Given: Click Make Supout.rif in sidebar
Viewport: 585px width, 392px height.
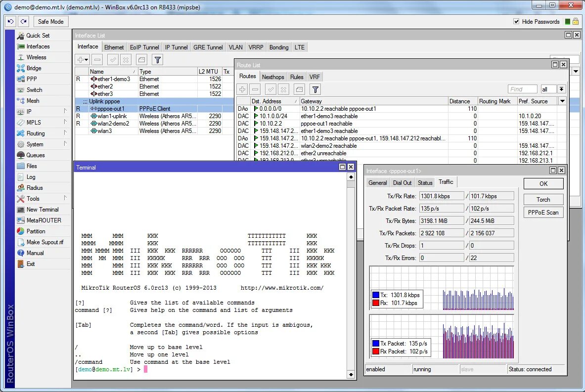Looking at the screenshot, I should point(45,242).
